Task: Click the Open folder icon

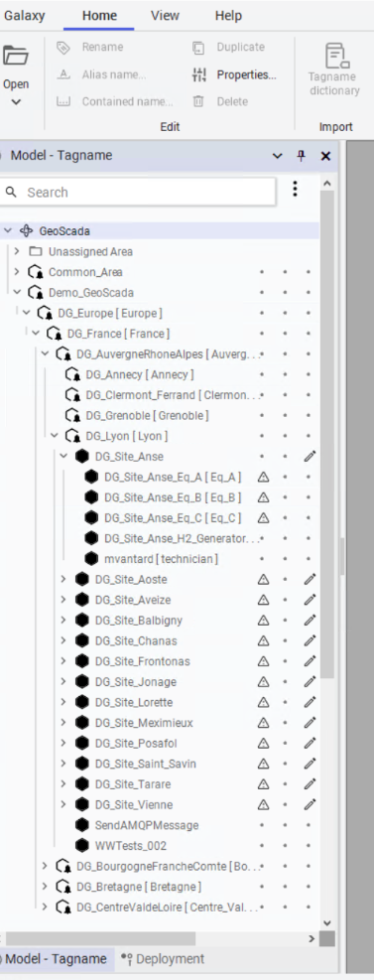Action: pyautogui.click(x=16, y=56)
